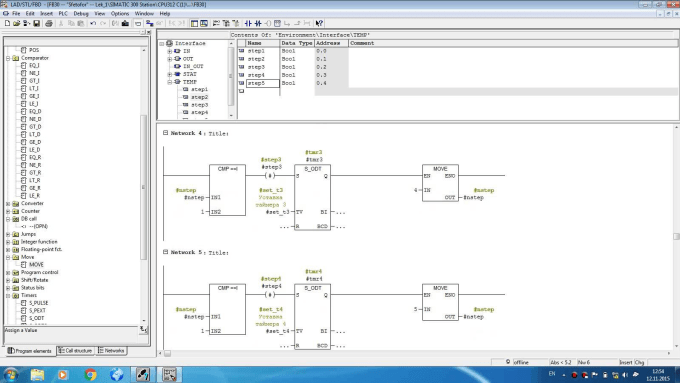Click the Address column header
The width and height of the screenshot is (680, 383).
tap(331, 43)
